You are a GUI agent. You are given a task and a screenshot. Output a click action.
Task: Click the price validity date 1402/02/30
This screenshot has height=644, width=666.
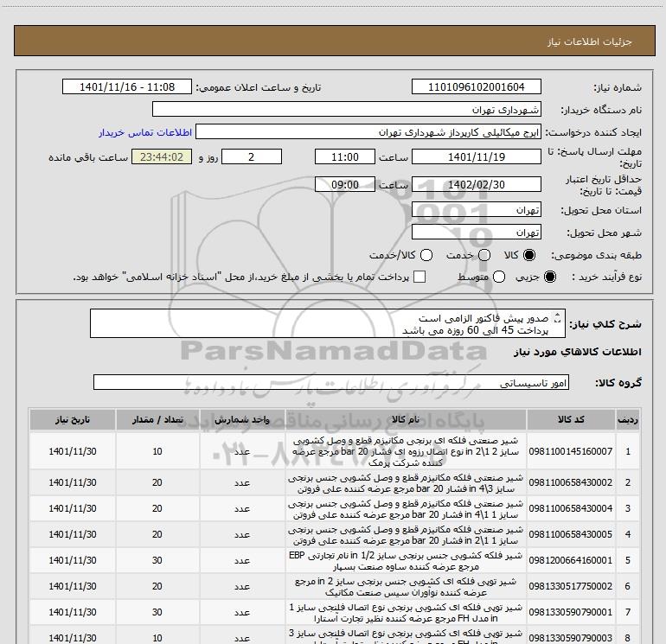476,184
